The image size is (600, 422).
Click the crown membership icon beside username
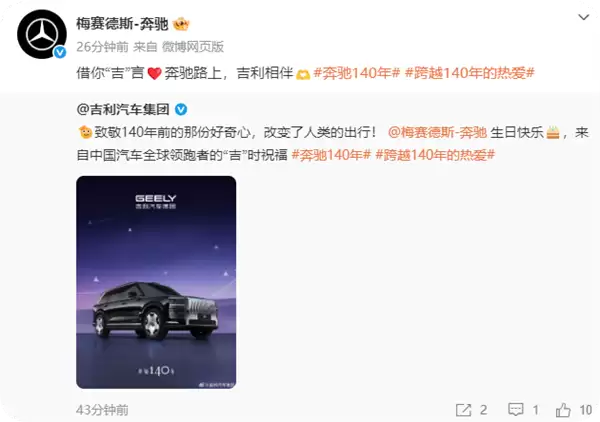coord(181,24)
